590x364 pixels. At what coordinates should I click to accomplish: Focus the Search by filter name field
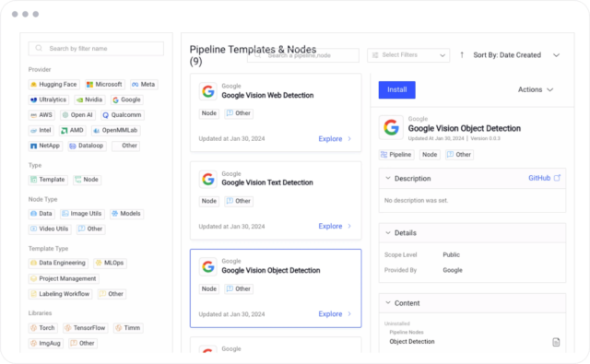tap(96, 49)
